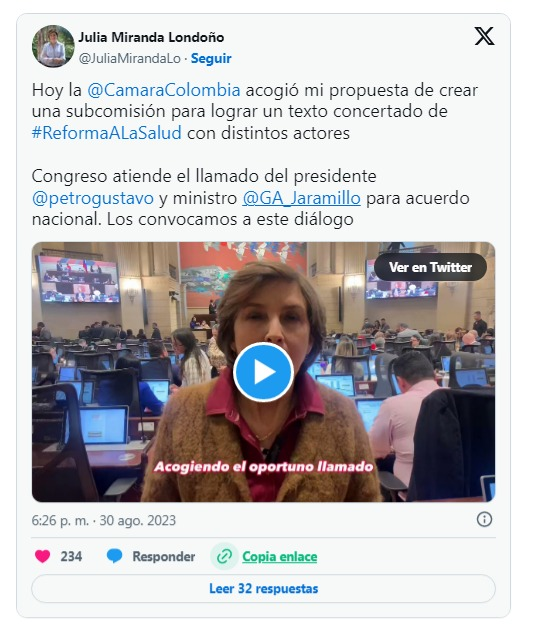Click the @JuliaMirandaLo handle
The height and width of the screenshot is (624, 535).
click(130, 58)
